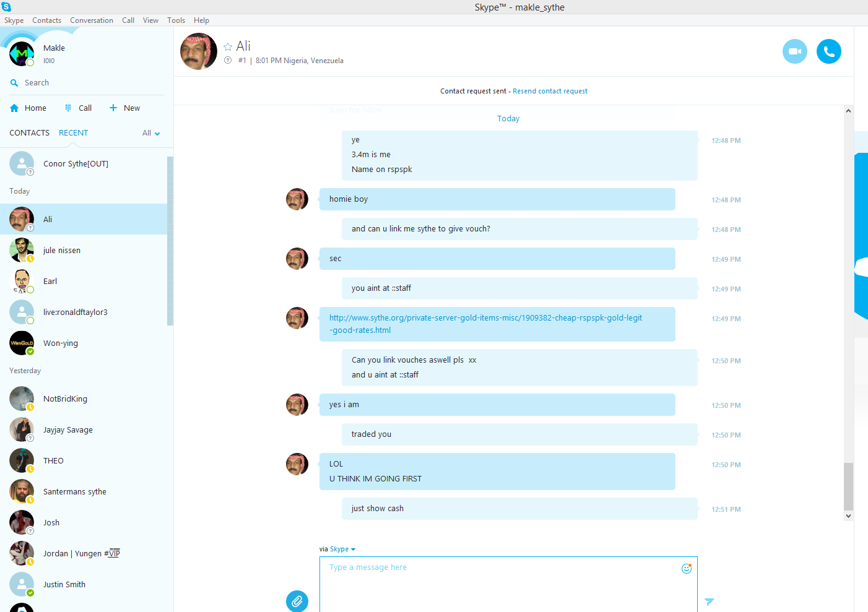Open the View menu
This screenshot has width=868, height=612.
pos(151,20)
